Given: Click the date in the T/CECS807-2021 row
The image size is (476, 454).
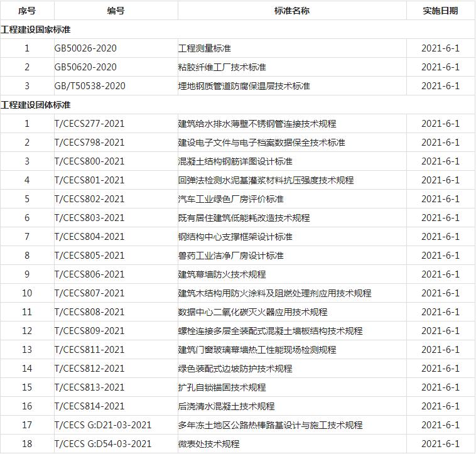Looking at the screenshot, I should pyautogui.click(x=440, y=293).
